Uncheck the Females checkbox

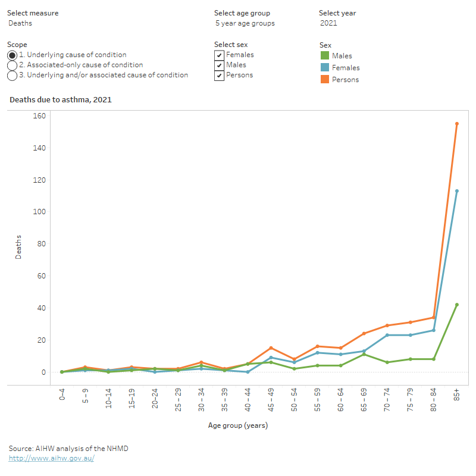220,55
